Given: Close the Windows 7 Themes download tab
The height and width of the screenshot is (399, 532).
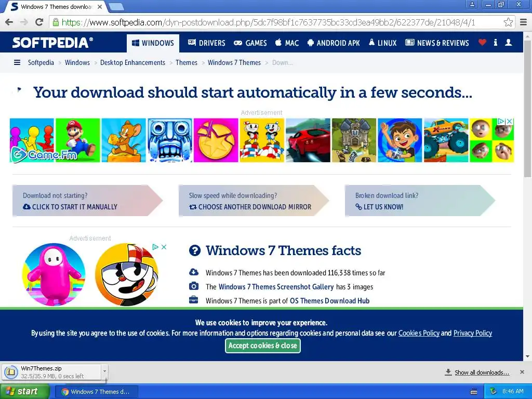Looking at the screenshot, I should [100, 6].
